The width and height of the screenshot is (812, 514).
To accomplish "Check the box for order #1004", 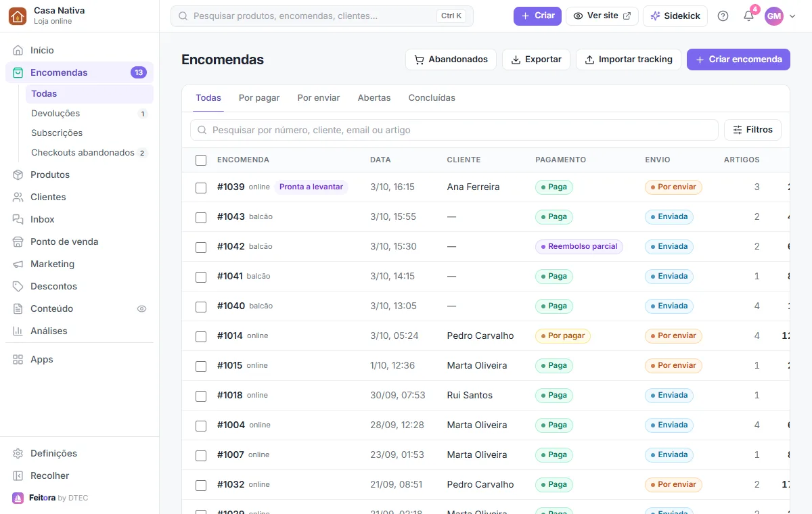I will [201, 425].
